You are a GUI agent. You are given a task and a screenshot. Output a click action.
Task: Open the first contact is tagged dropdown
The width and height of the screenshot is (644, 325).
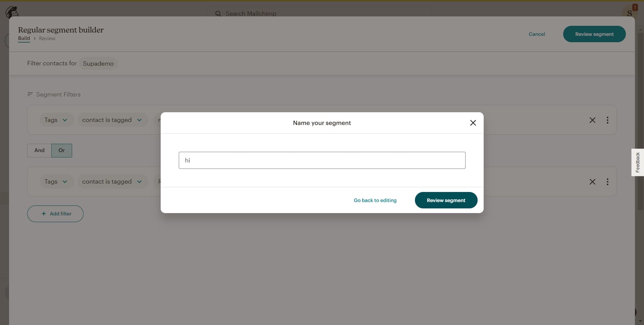pyautogui.click(x=112, y=120)
